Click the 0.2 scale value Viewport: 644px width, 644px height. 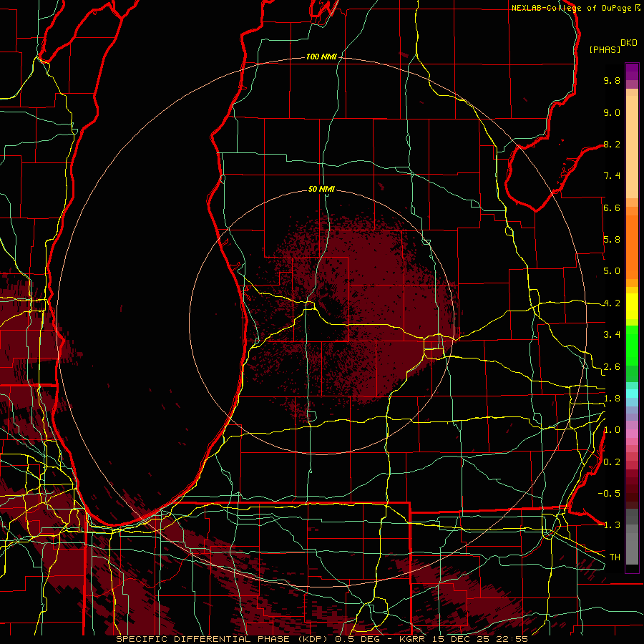coord(612,462)
